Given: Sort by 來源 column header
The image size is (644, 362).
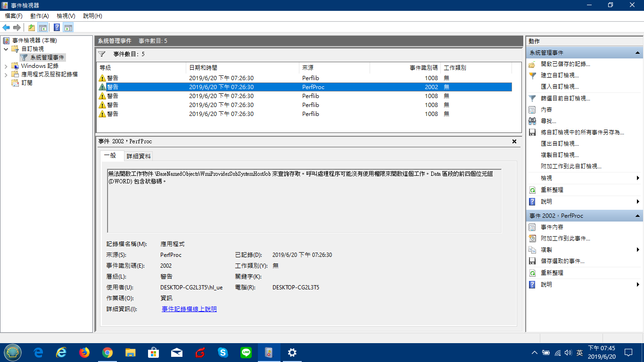Looking at the screenshot, I should 334,68.
